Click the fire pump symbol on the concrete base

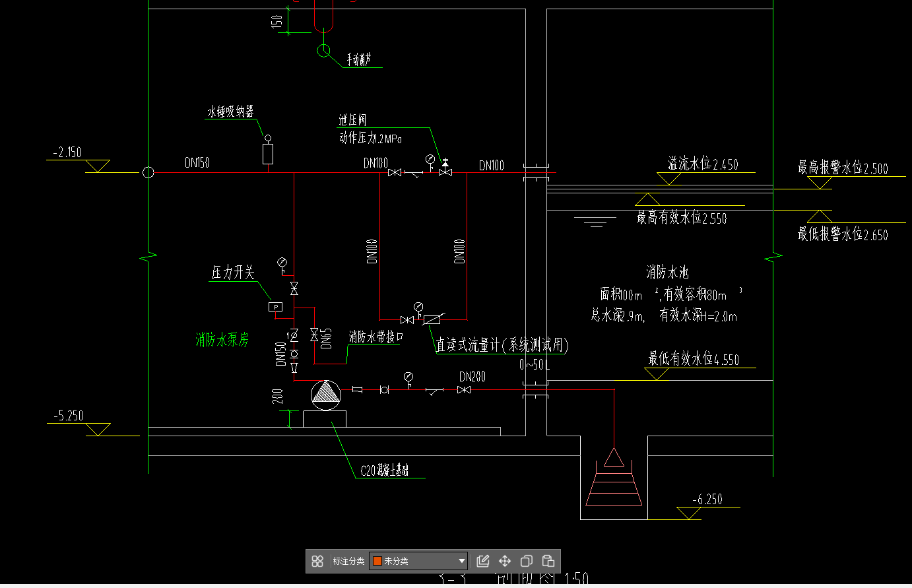325,395
